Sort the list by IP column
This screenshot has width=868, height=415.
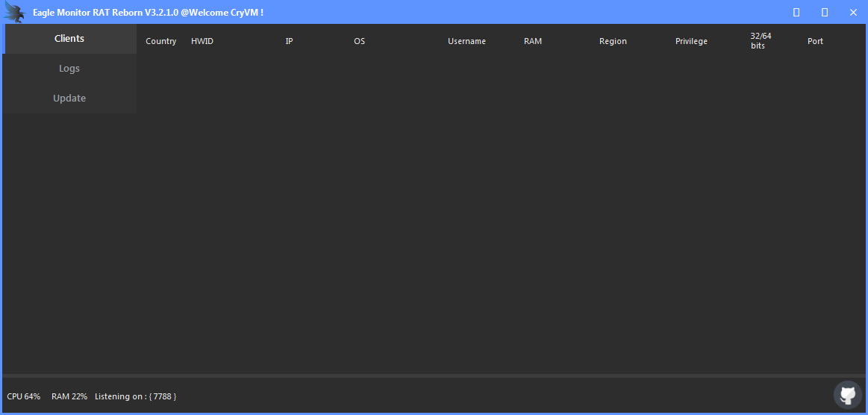point(289,41)
